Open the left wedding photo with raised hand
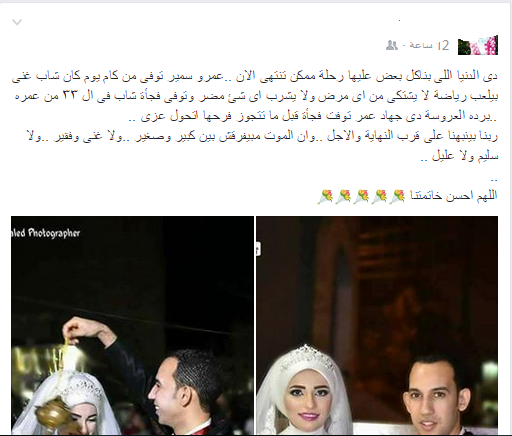 coord(132,325)
